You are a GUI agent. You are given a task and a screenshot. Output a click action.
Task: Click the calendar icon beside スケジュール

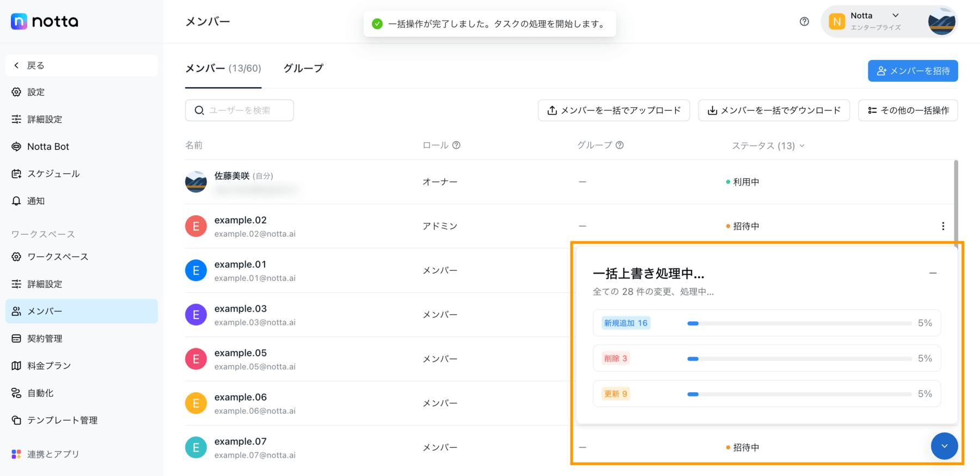coord(16,174)
